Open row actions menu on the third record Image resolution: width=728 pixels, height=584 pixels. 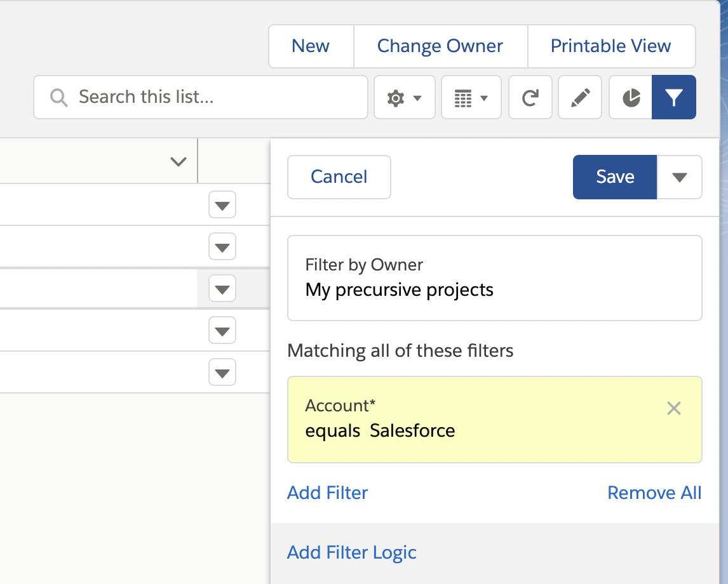(222, 288)
